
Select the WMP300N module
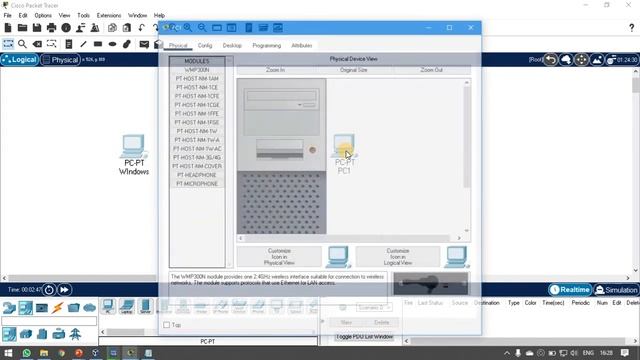tap(197, 70)
